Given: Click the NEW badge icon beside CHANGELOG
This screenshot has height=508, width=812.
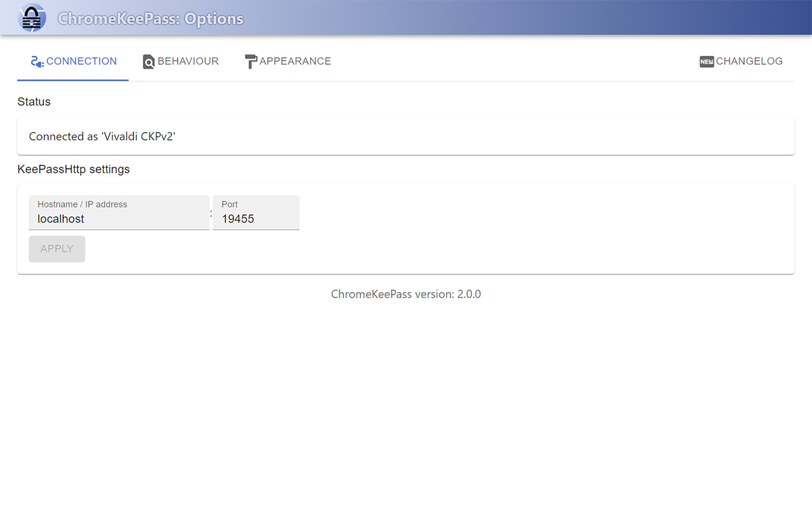Looking at the screenshot, I should (705, 61).
